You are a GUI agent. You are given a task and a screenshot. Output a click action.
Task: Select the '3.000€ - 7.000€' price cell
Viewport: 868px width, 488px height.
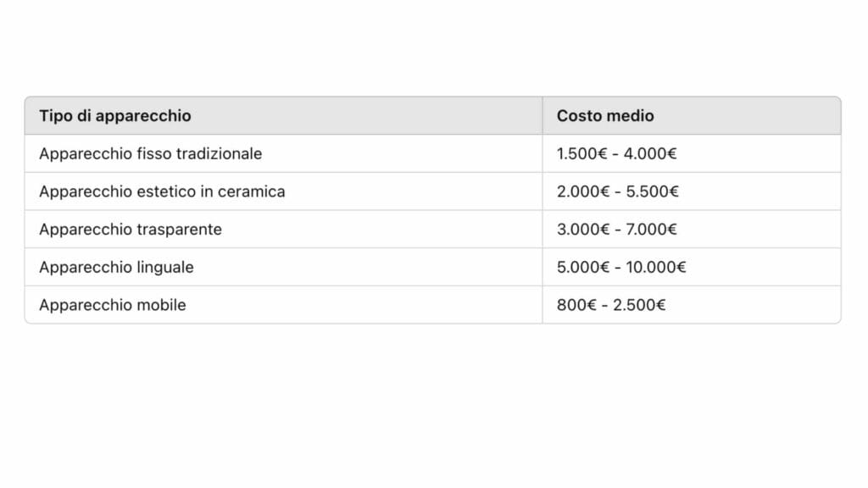[x=692, y=229]
